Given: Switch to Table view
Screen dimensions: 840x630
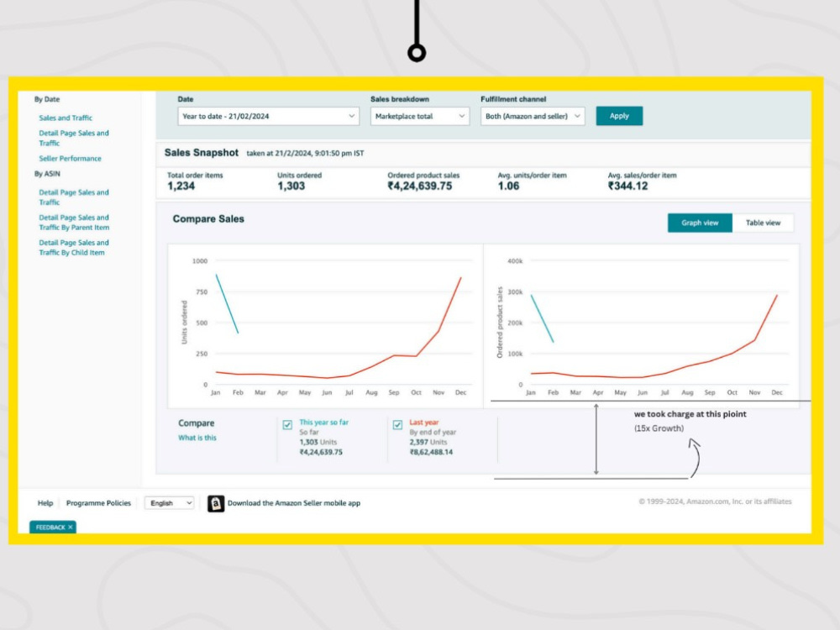Looking at the screenshot, I should (763, 223).
